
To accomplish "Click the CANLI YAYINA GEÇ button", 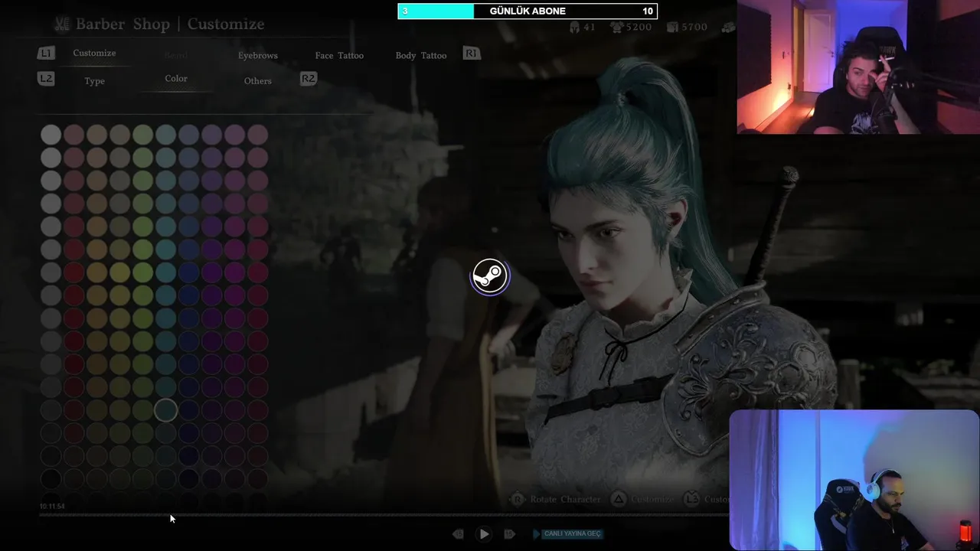I will 567,533.
